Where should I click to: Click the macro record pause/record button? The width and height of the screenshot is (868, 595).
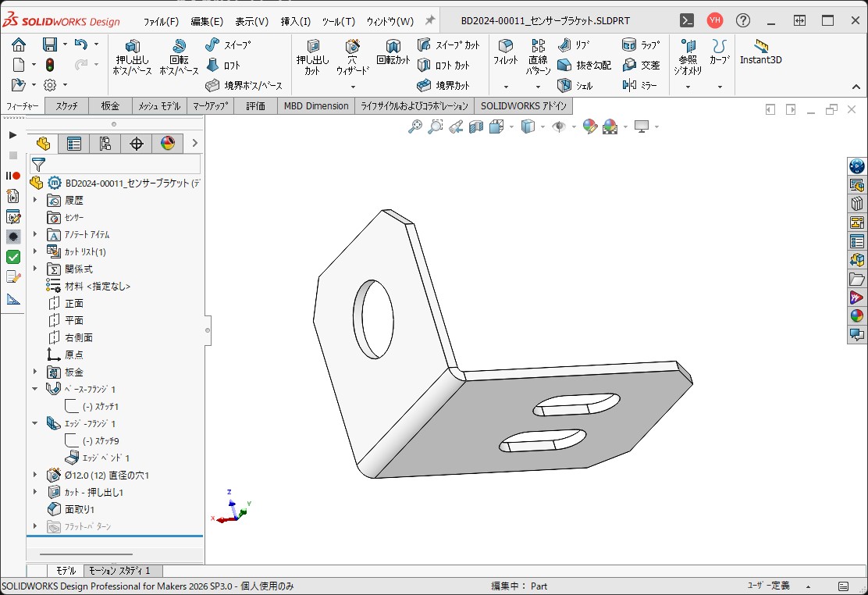(13, 176)
